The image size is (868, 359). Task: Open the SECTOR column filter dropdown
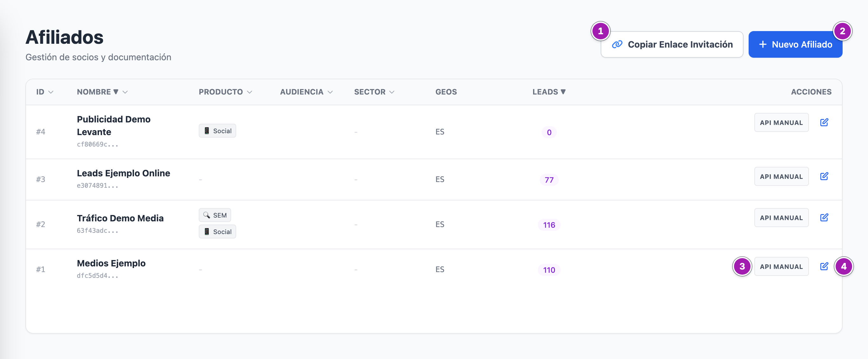tap(391, 92)
